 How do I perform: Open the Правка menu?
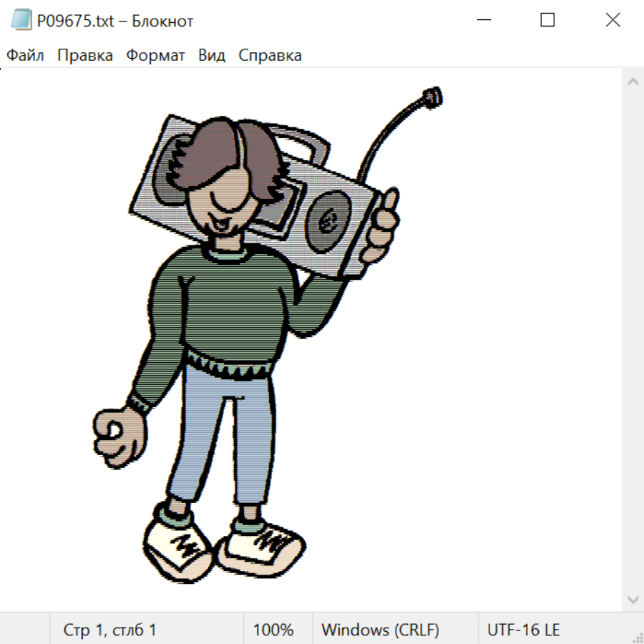[x=84, y=56]
